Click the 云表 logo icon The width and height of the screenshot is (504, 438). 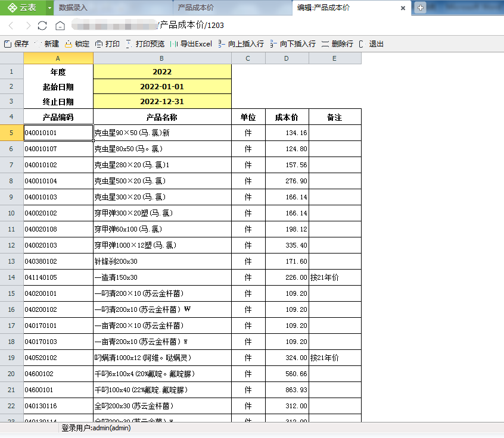pyautogui.click(x=13, y=7)
